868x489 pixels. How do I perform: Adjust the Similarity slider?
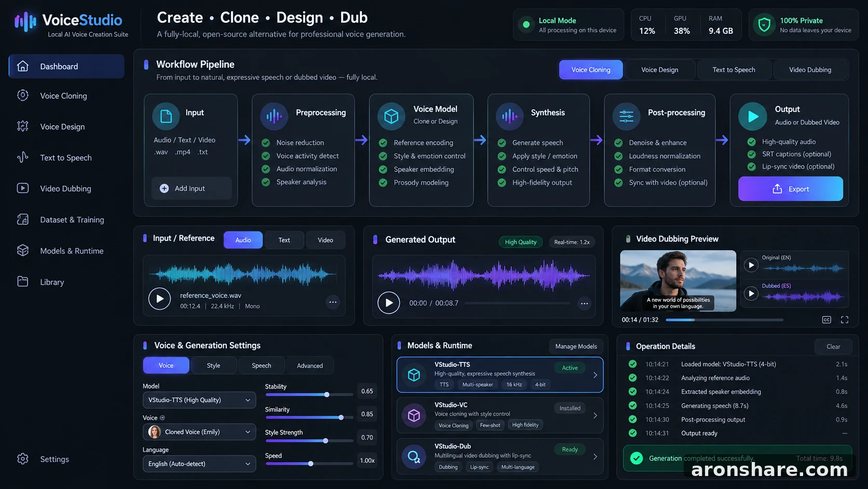point(309,417)
